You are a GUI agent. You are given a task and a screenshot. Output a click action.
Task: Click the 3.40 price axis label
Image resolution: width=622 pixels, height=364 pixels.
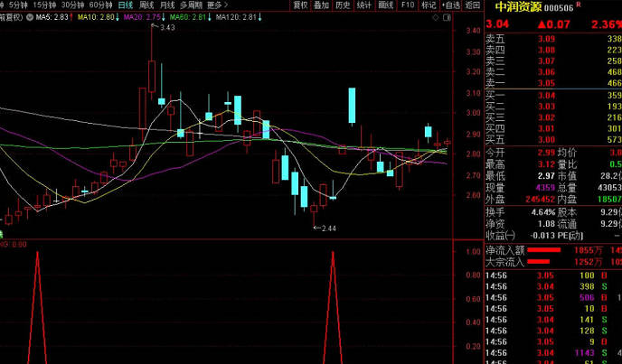coord(473,31)
